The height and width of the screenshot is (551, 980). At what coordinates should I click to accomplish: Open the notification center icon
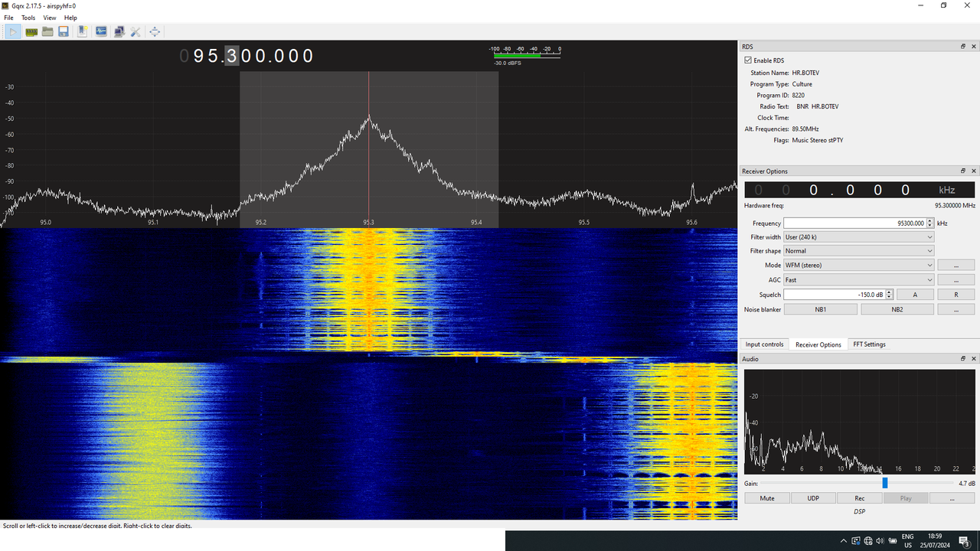[x=964, y=541]
